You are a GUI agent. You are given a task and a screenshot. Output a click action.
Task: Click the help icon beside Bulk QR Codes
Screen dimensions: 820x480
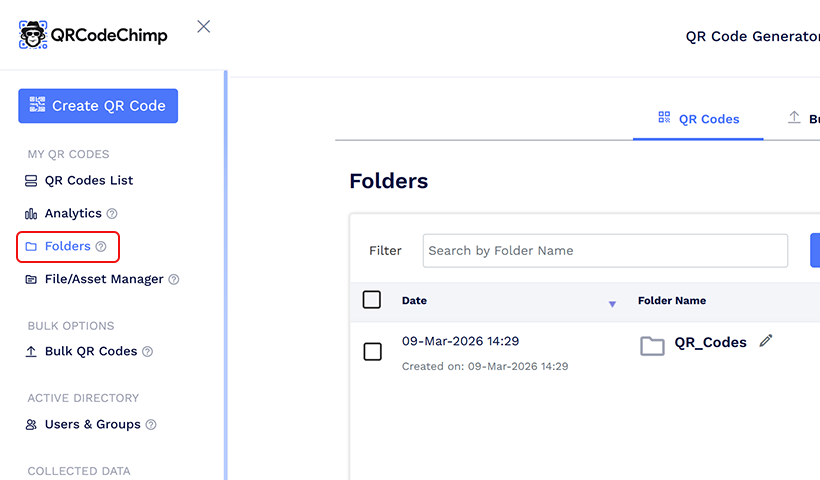(148, 352)
